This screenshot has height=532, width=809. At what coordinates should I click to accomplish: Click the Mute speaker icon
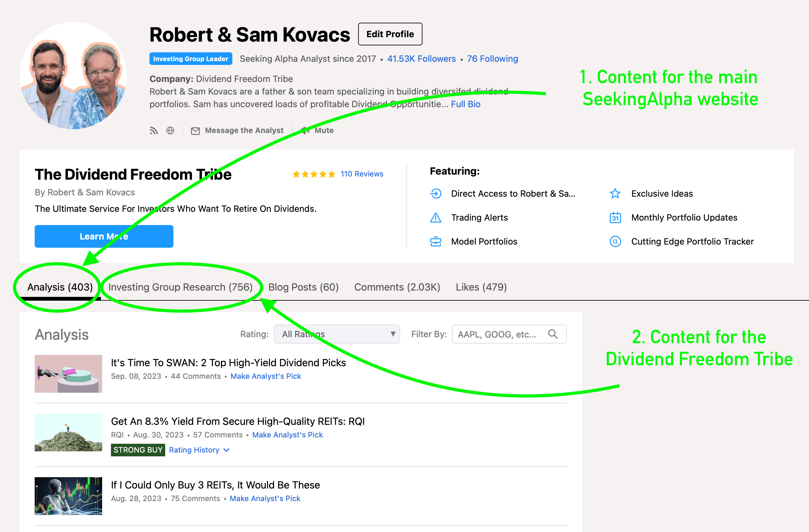point(305,130)
